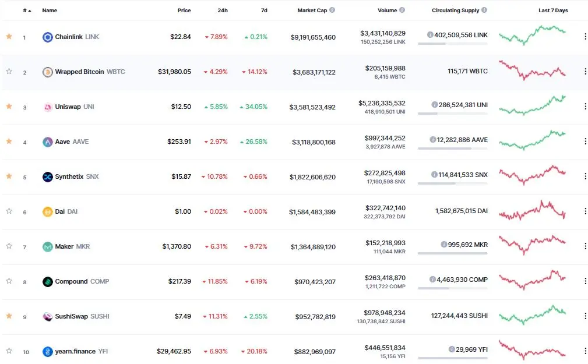Image resolution: width=588 pixels, height=364 pixels.
Task: Click the Compound coin logo
Action: [48, 281]
